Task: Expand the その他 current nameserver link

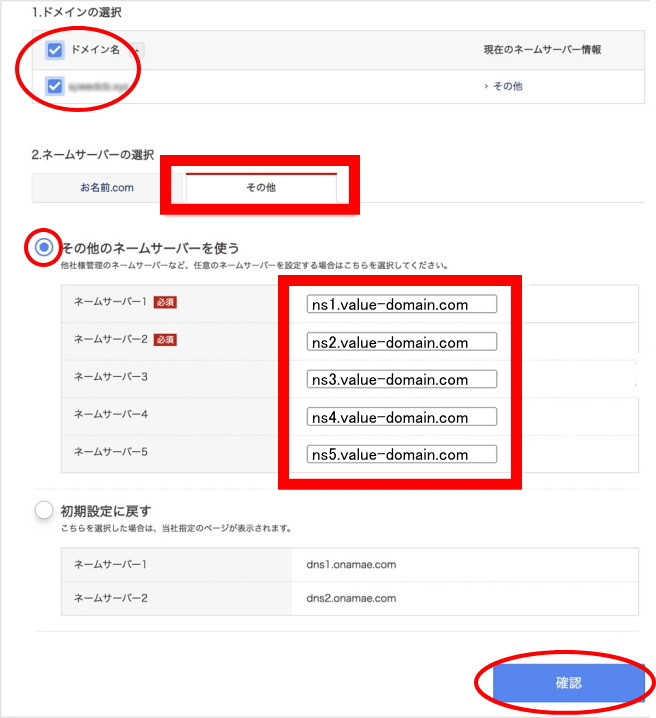Action: 504,87
